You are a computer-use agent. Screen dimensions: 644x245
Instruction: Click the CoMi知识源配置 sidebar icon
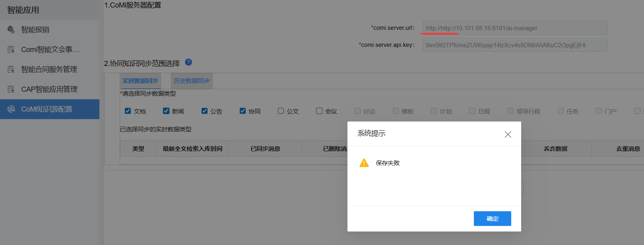pyautogui.click(x=11, y=109)
